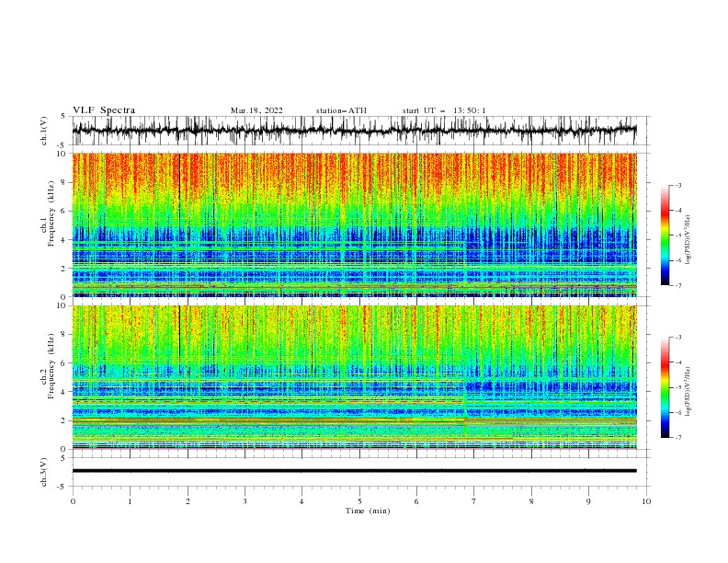
Task: Click the 'ch.3(V)' axis label
Action: pyautogui.click(x=44, y=472)
